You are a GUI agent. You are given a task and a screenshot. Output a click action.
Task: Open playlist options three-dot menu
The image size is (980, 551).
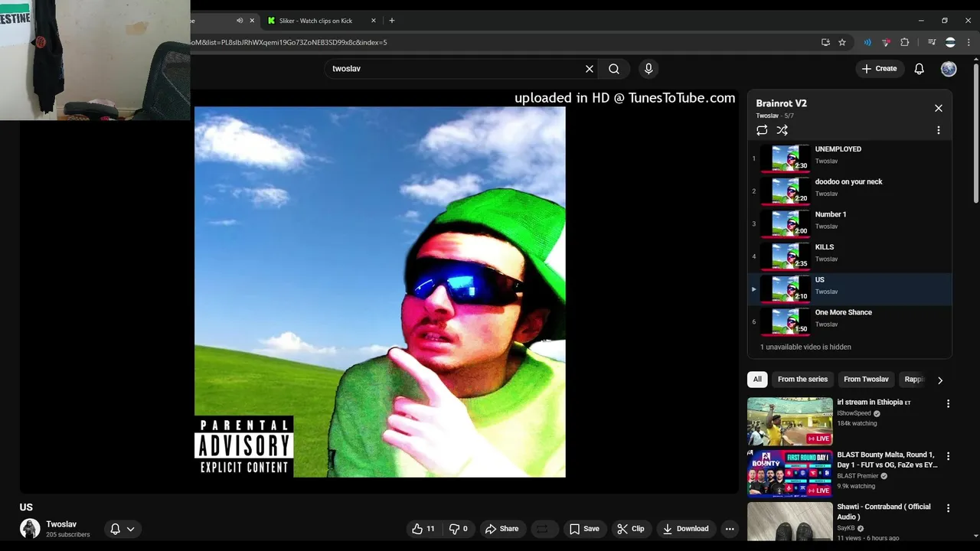(939, 130)
